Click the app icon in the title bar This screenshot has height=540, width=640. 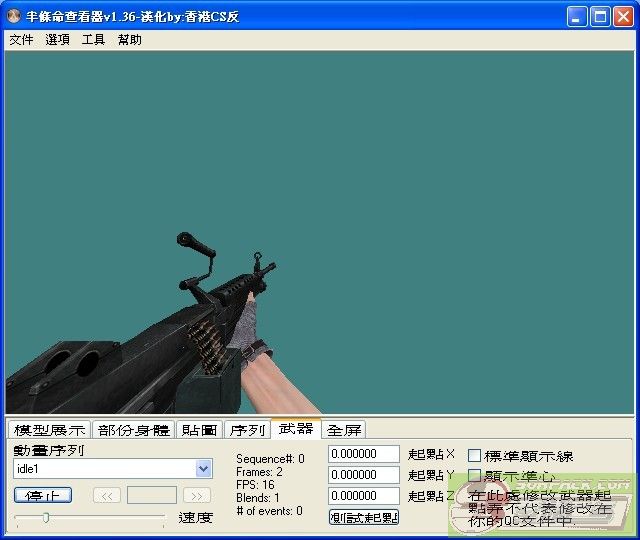tap(15, 16)
